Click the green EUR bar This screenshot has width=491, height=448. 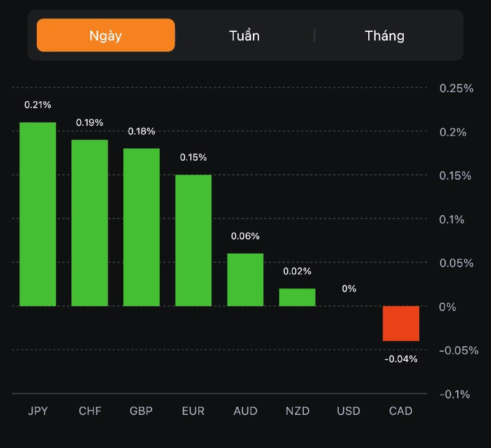[193, 240]
